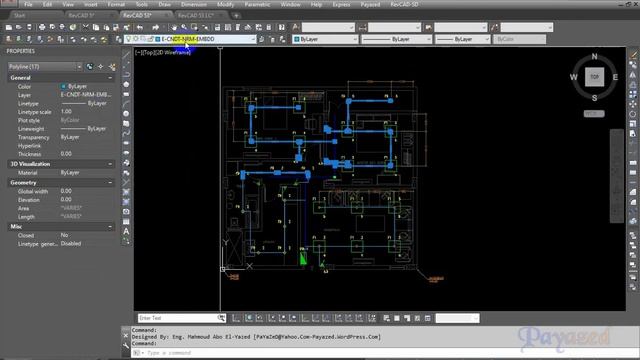
Task: Select the Multiline Text A tool
Action: coord(126,231)
